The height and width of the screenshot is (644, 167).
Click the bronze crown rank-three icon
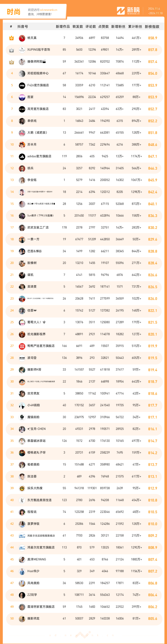[11, 62]
